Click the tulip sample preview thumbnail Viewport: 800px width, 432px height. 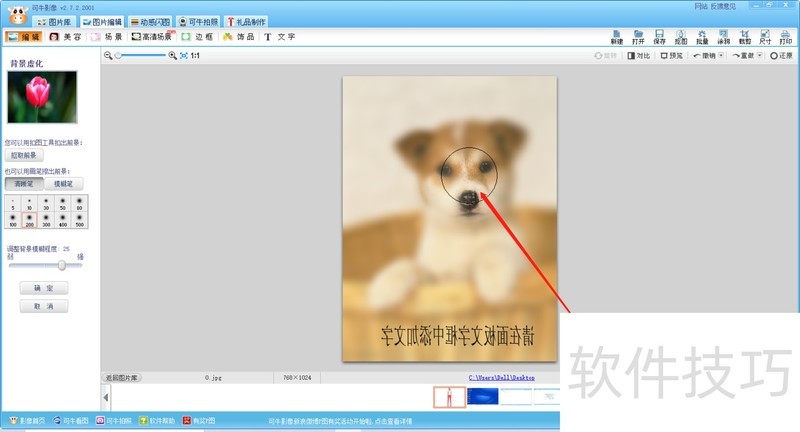pyautogui.click(x=42, y=97)
